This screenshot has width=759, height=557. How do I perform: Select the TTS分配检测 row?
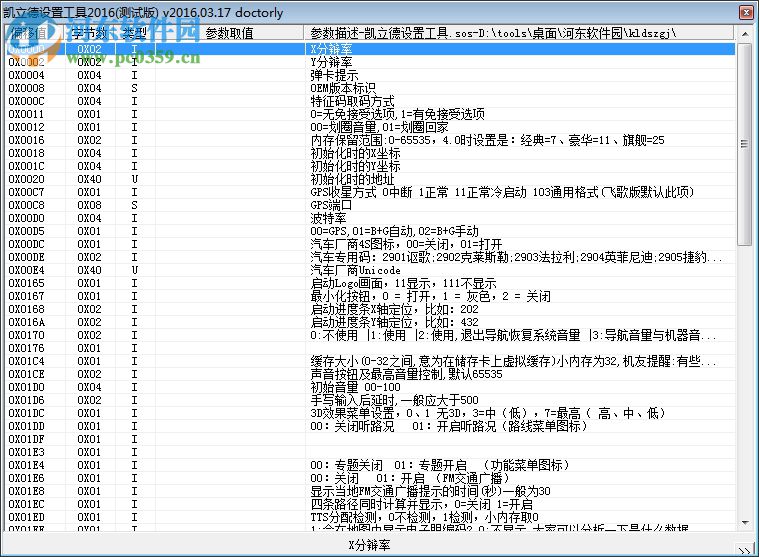click(371, 517)
